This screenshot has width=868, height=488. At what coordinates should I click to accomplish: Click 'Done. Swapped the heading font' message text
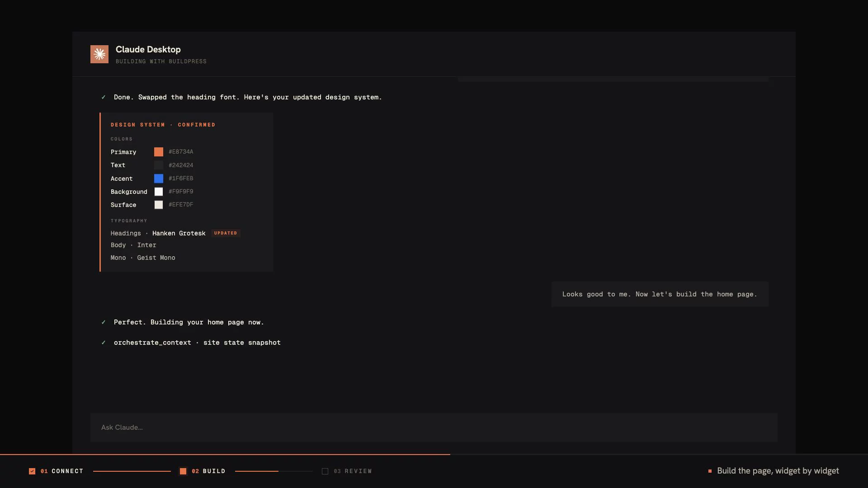pos(248,97)
